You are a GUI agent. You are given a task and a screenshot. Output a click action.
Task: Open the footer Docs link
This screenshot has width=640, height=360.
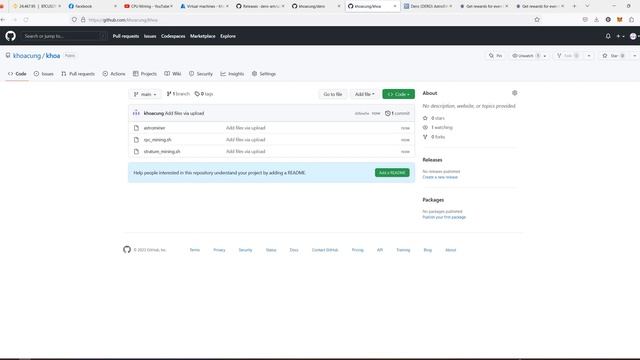tap(294, 250)
